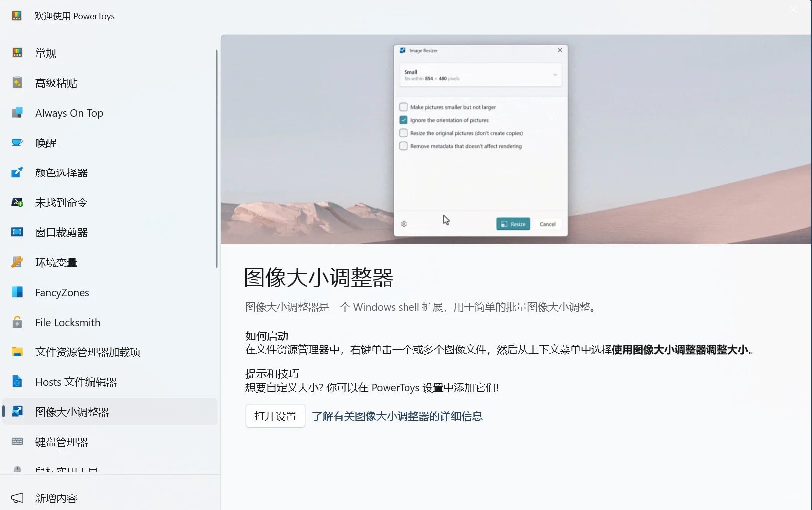The width and height of the screenshot is (812, 510).
Task: Open 未找到命令 using its terminal icon
Action: 17,202
